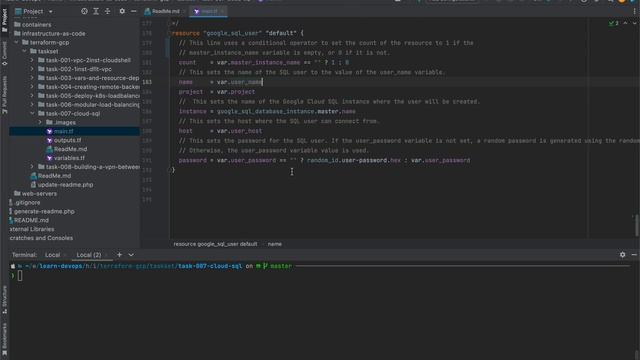Open outputs.tf in the project tree

click(67, 140)
